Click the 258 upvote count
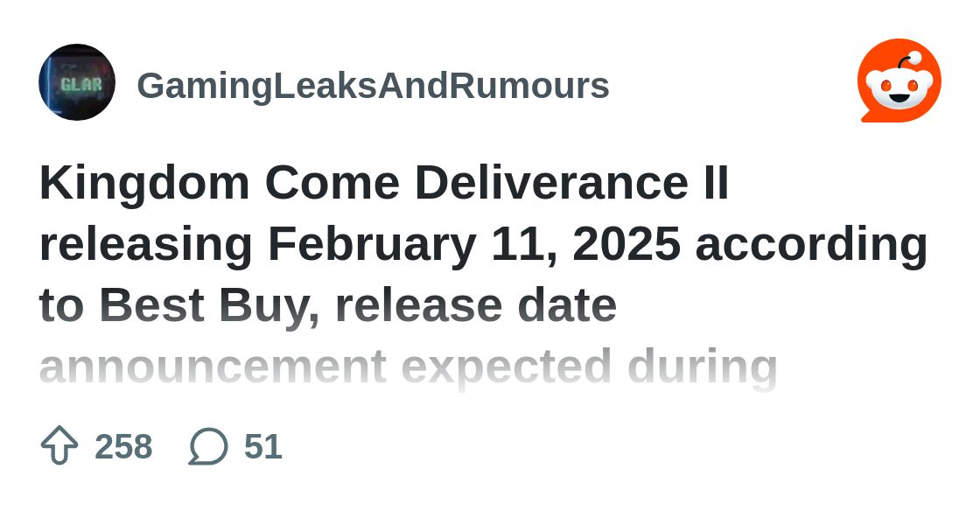This screenshot has width=980, height=511. 123,446
